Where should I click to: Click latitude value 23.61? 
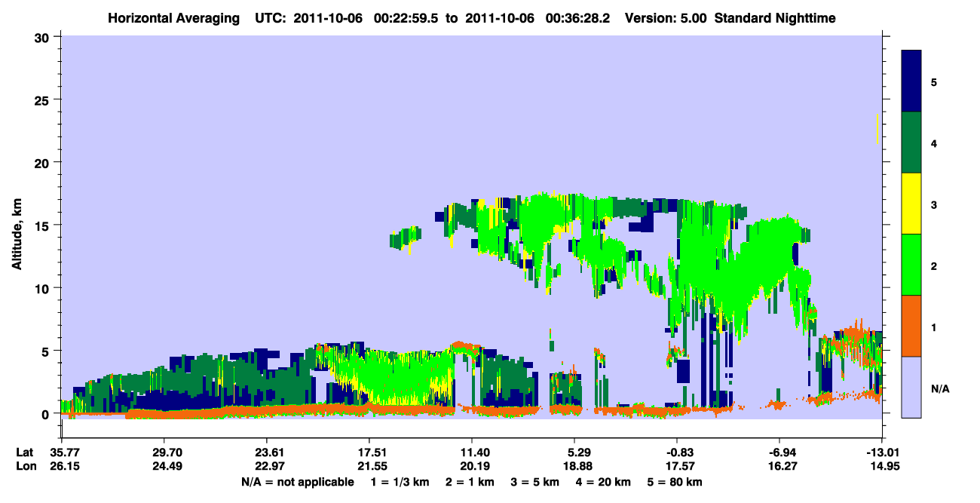click(267, 453)
